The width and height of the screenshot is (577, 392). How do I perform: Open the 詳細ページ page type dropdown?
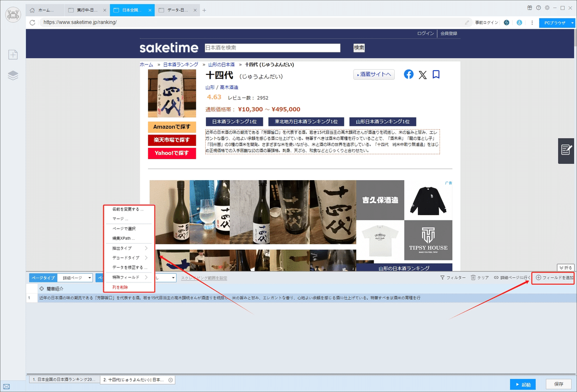pos(75,278)
